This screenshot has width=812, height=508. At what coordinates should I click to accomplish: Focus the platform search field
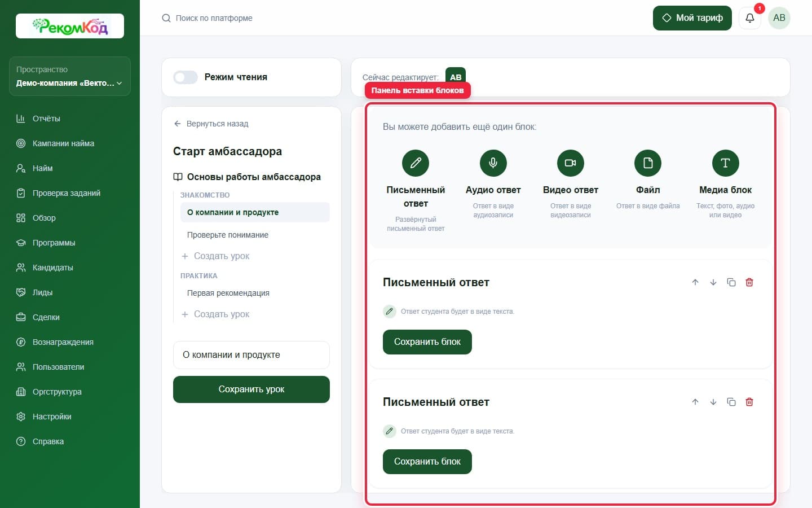[x=214, y=18]
